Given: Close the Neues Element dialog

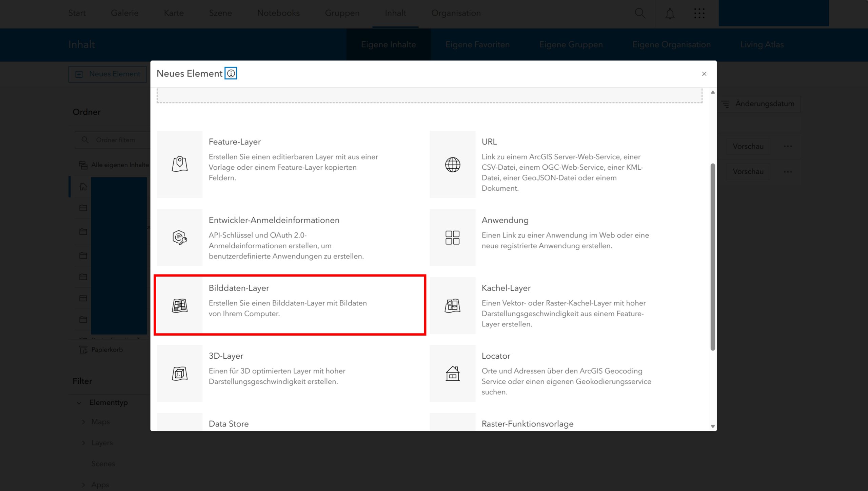Looking at the screenshot, I should click(704, 74).
